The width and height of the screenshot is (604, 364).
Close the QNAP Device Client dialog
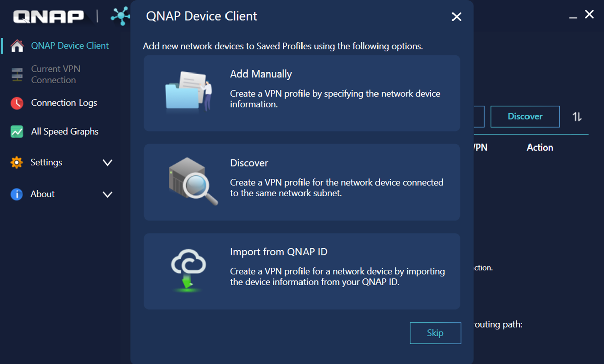[456, 16]
